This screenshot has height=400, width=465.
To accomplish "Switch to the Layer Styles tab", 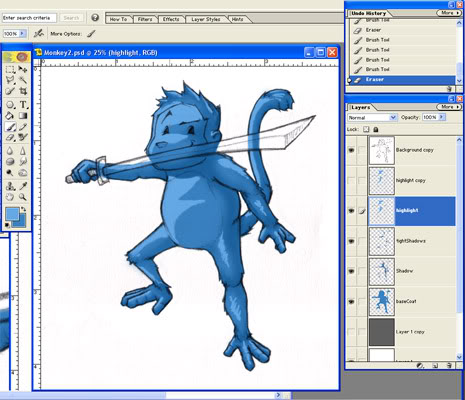I will tap(206, 19).
